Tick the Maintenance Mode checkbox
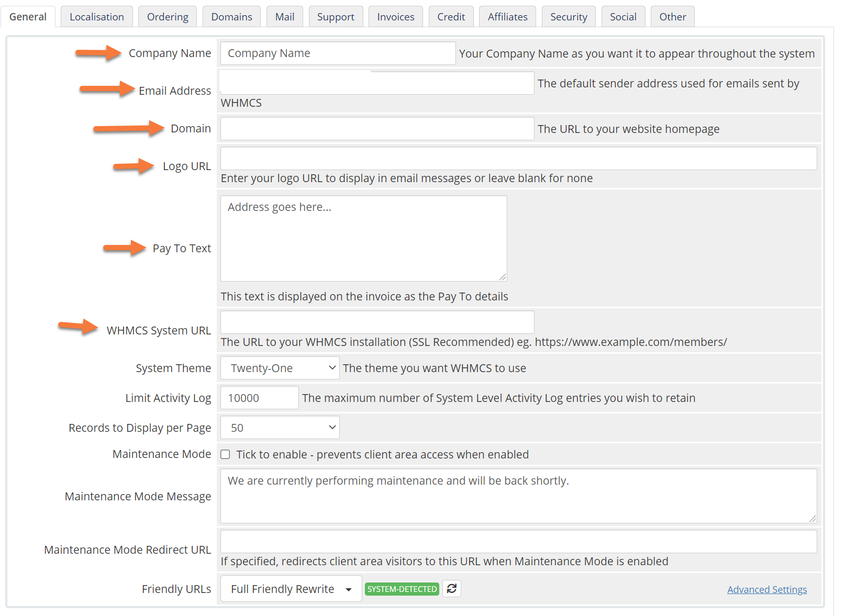 pyautogui.click(x=225, y=454)
